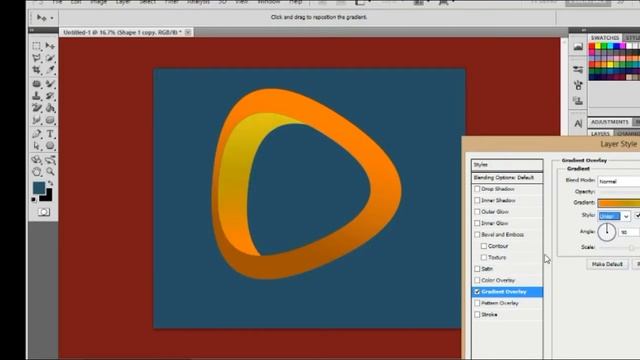Image resolution: width=640 pixels, height=360 pixels.
Task: Select the Clone Stamp tool
Action: point(37,96)
